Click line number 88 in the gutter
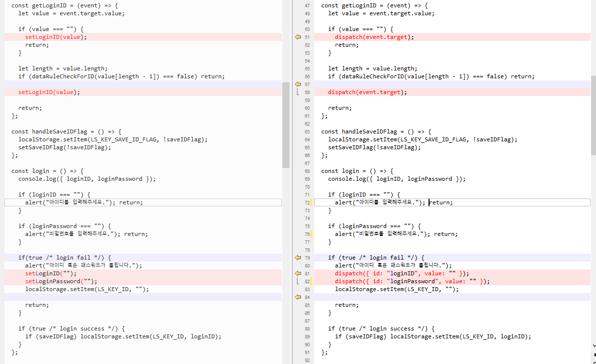The width and height of the screenshot is (596, 364). 307,329
